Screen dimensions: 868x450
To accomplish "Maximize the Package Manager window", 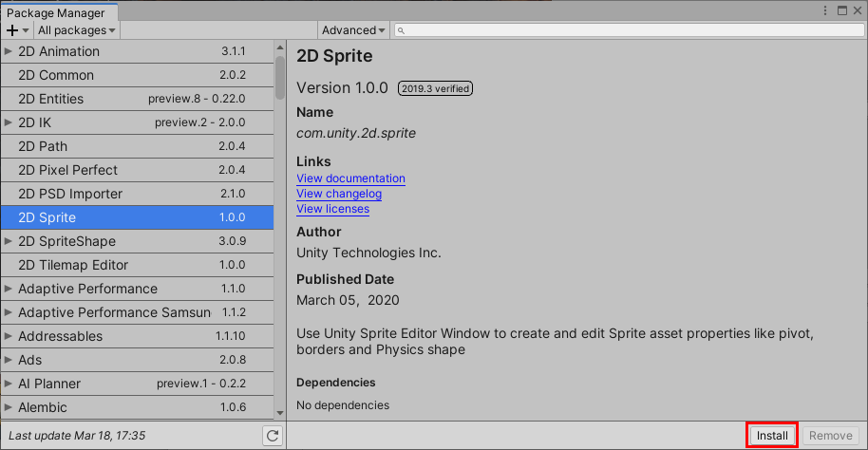I will coord(840,10).
